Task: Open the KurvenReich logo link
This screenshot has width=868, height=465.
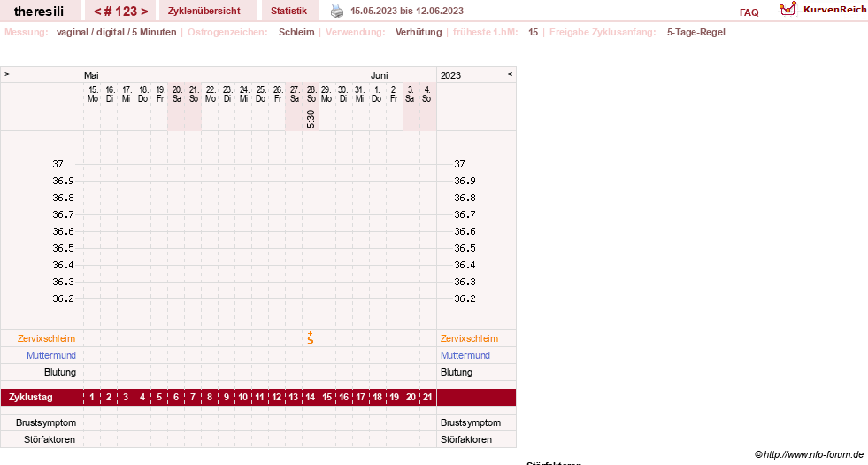Action: click(823, 10)
